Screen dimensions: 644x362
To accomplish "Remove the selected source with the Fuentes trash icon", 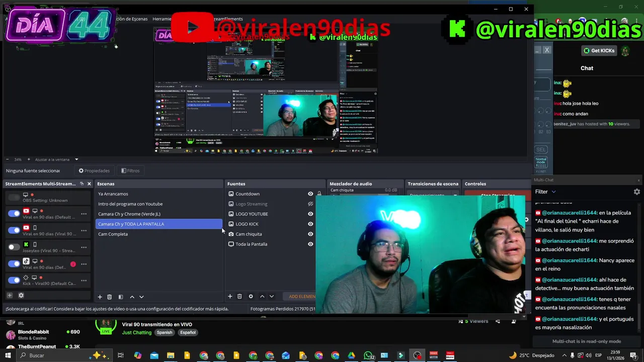I will (239, 297).
